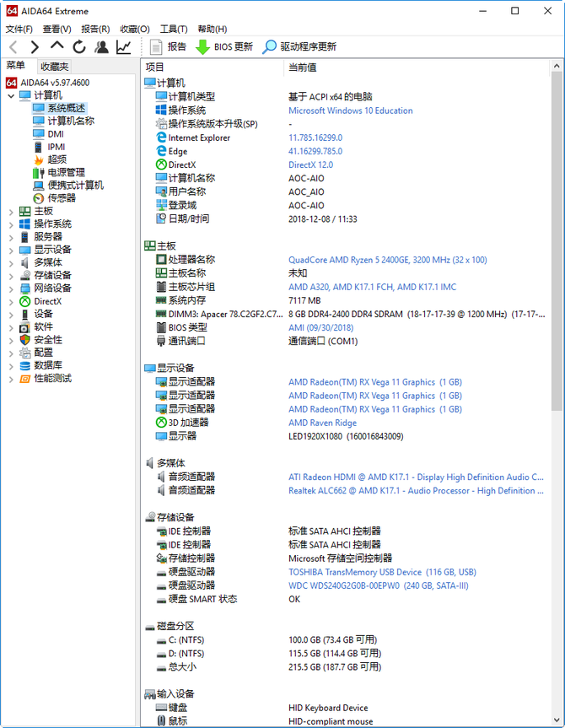Select 计算机名称 in the left tree

pyautogui.click(x=64, y=121)
